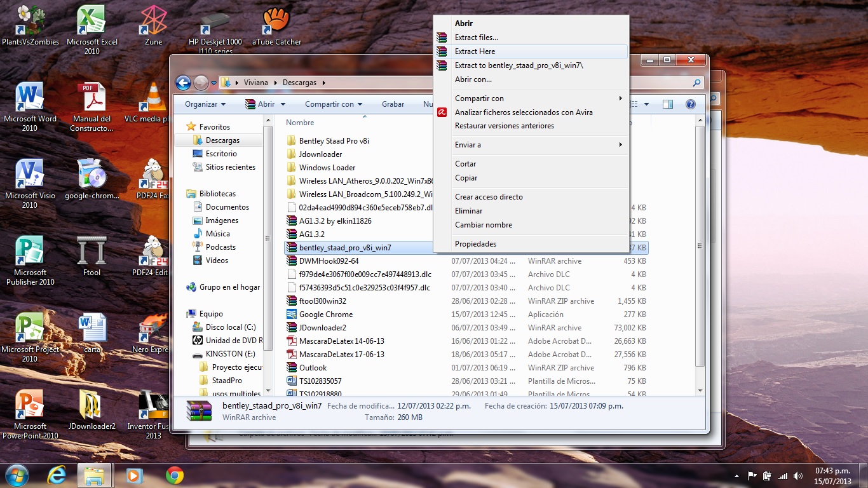Open carta Word document on desktop
The height and width of the screenshot is (488, 868).
coord(92,333)
